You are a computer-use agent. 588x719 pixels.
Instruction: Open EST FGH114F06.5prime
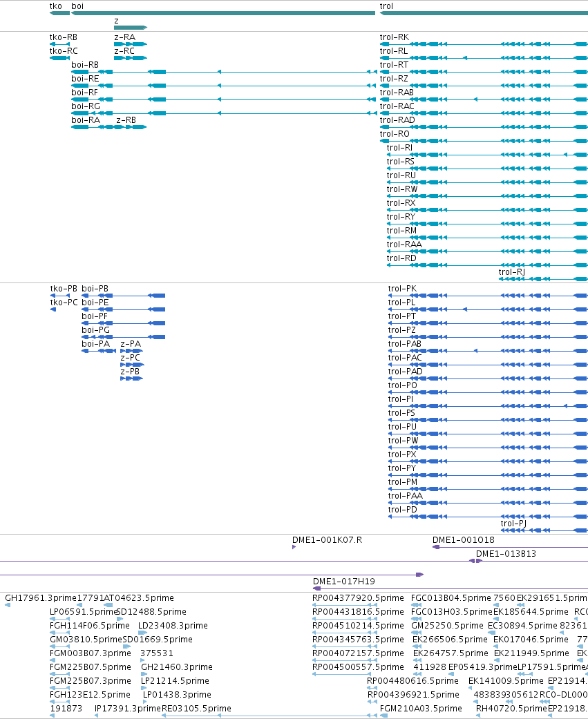pos(89,626)
